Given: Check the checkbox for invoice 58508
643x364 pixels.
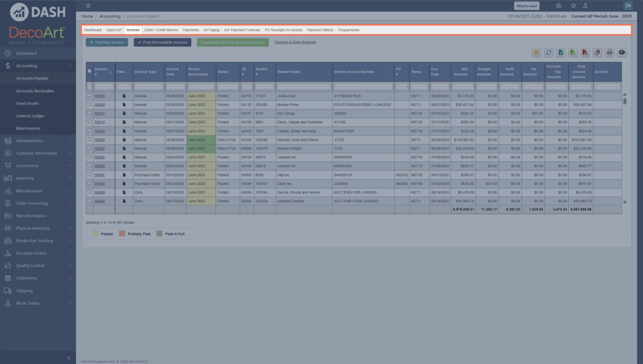Looking at the screenshot, I should click(89, 138).
